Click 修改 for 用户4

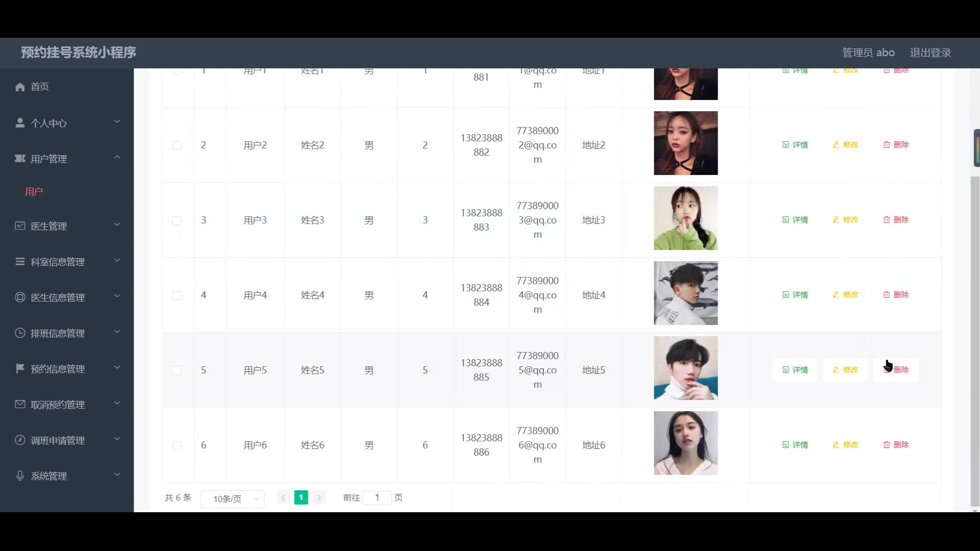[x=845, y=295]
